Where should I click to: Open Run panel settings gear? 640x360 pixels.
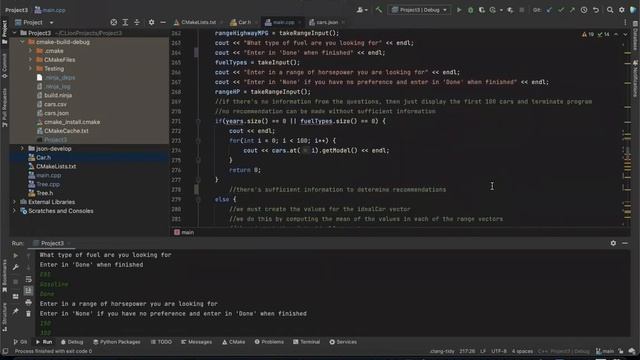[x=613, y=243]
